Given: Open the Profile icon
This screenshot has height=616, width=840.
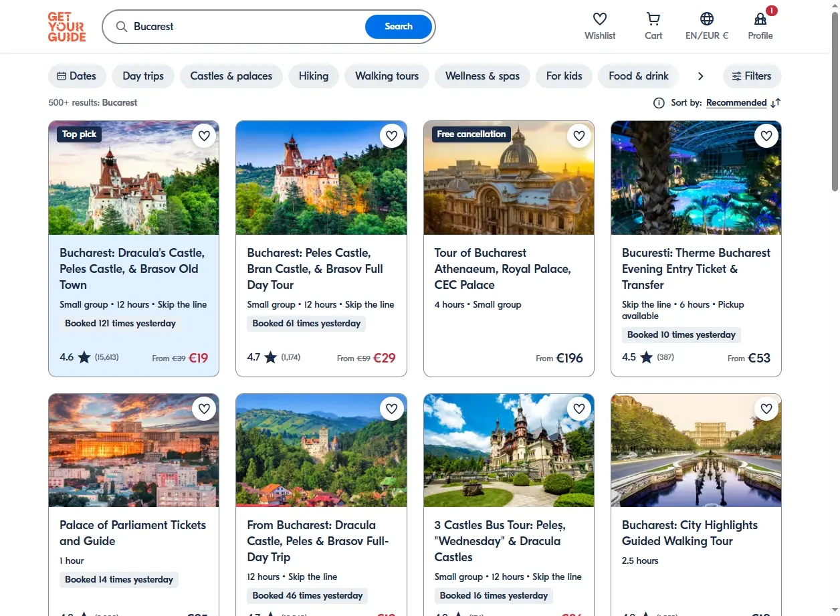Looking at the screenshot, I should click(x=760, y=19).
